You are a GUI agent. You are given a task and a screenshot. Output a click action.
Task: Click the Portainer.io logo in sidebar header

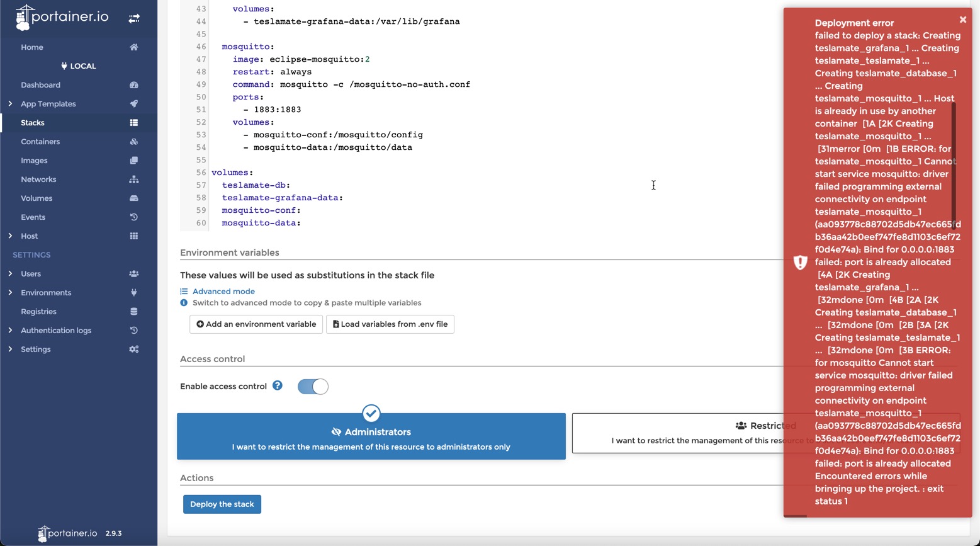[x=62, y=18]
